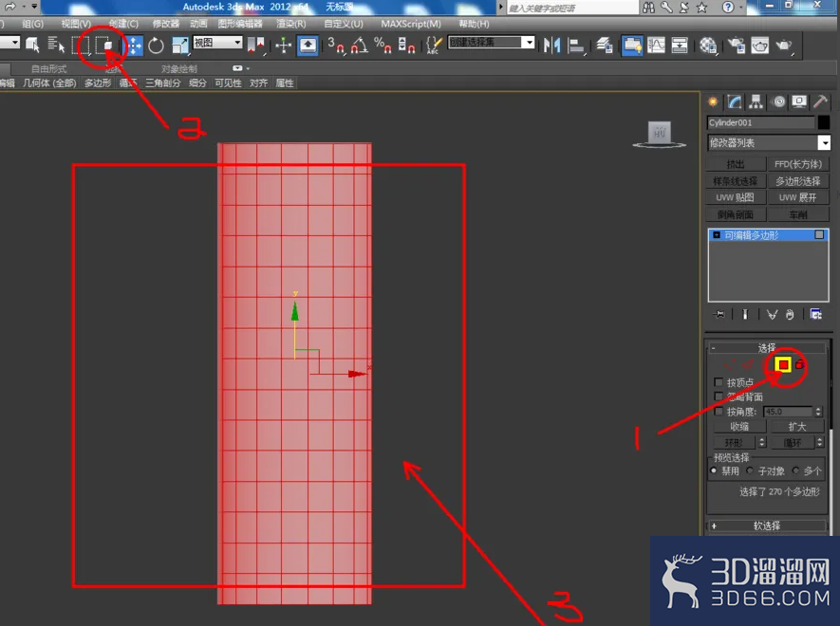This screenshot has height=626, width=840.
Task: Activate Select and Scale tool
Action: click(180, 46)
